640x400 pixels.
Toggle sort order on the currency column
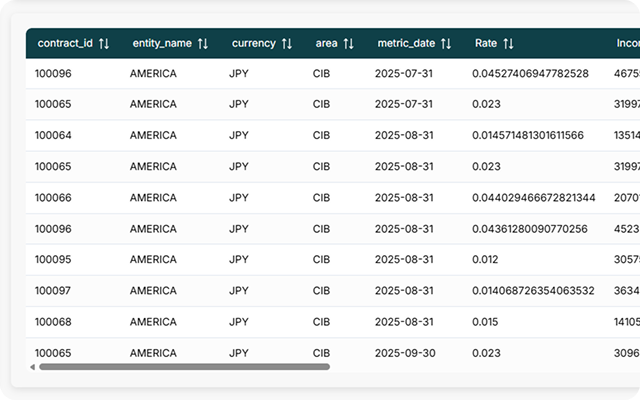(x=287, y=44)
